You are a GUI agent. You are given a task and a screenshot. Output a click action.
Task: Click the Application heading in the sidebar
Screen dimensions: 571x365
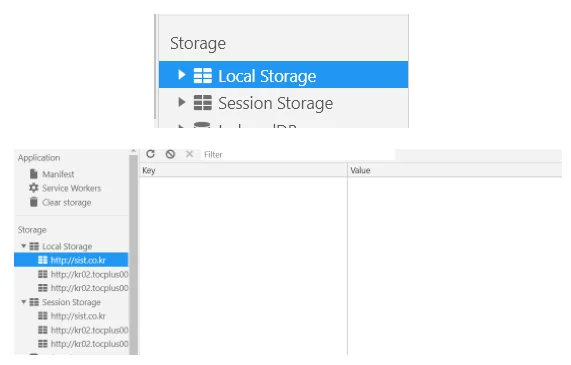(39, 158)
